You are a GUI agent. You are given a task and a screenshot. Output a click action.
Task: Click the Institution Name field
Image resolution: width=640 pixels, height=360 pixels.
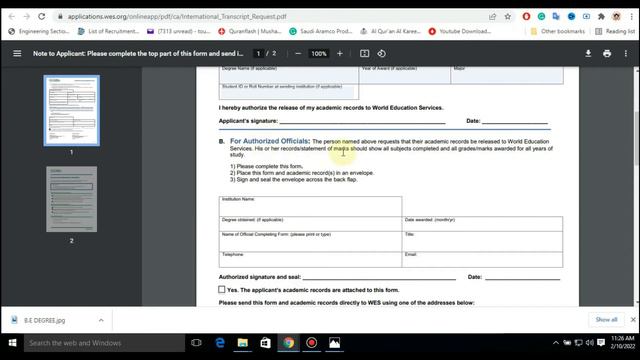310,207
